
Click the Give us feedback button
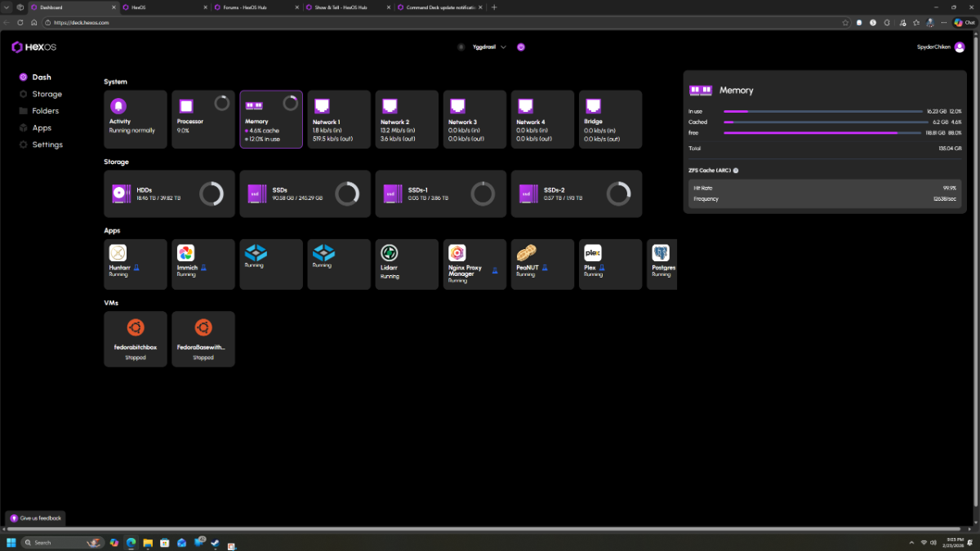pyautogui.click(x=36, y=518)
